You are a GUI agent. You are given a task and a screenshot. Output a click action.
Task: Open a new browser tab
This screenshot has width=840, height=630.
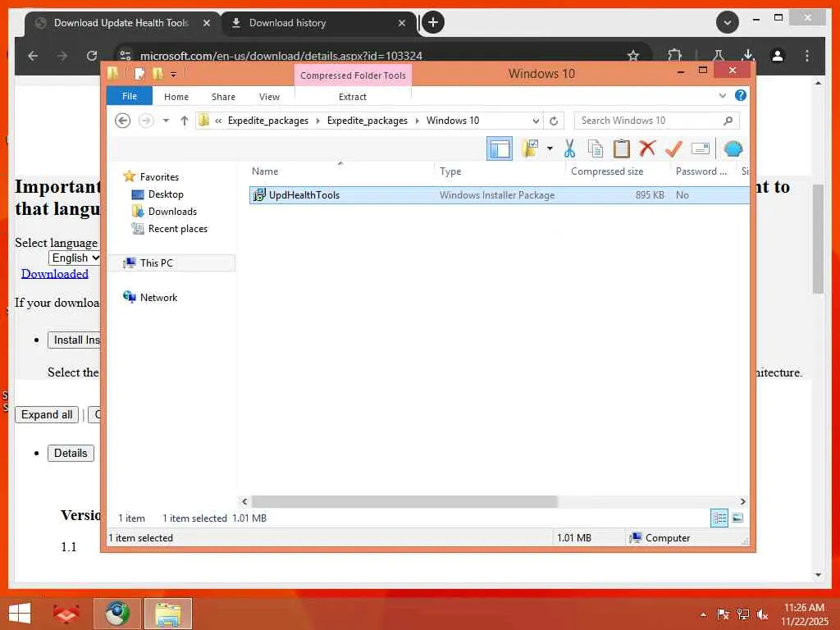433,22
